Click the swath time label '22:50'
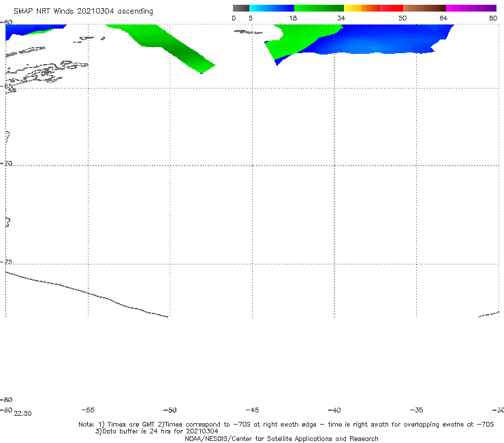504x443 pixels. click(23, 414)
